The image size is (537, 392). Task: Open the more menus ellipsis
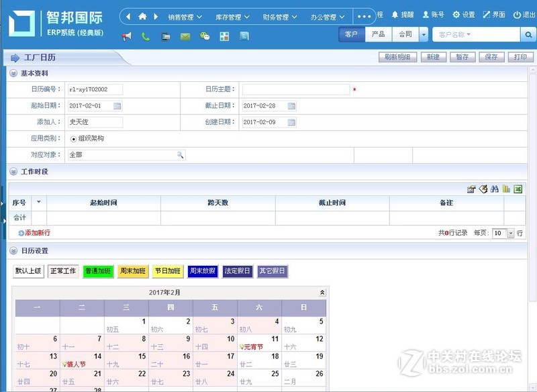click(364, 16)
